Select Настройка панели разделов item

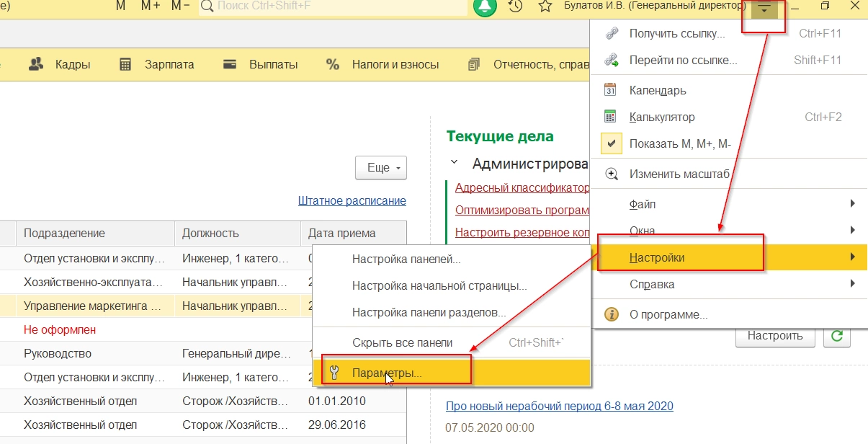point(452,313)
